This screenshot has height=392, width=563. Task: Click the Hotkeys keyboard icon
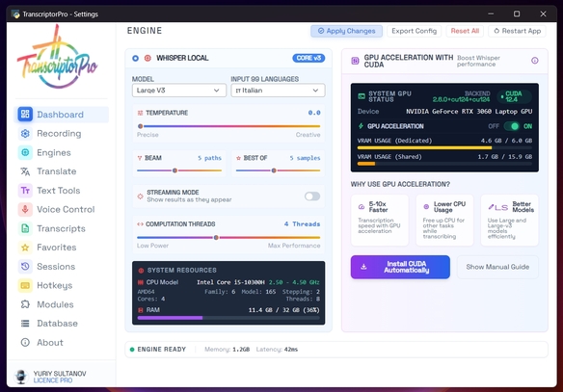click(x=25, y=285)
